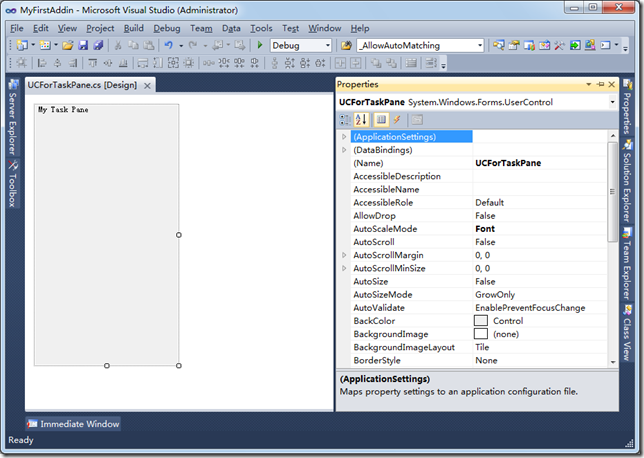
Task: Click the BackgroundImage (none) swatch
Action: pyautogui.click(x=481, y=334)
